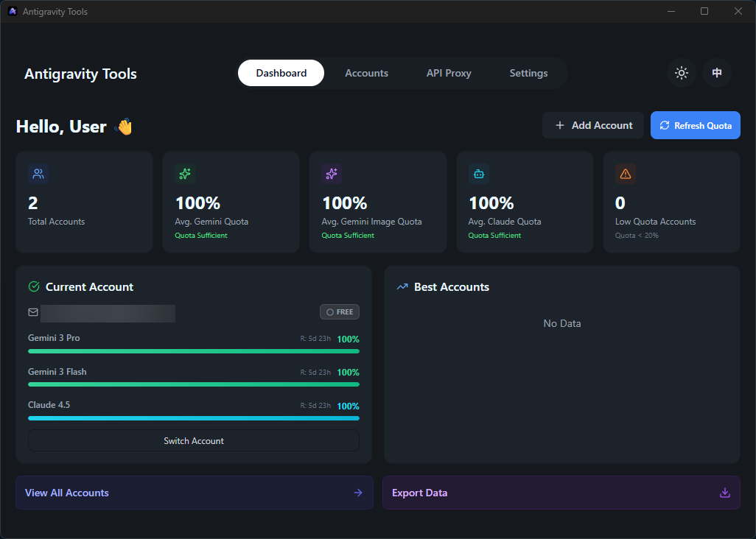756x539 pixels.
Task: Click the blurred account email field
Action: (x=108, y=314)
